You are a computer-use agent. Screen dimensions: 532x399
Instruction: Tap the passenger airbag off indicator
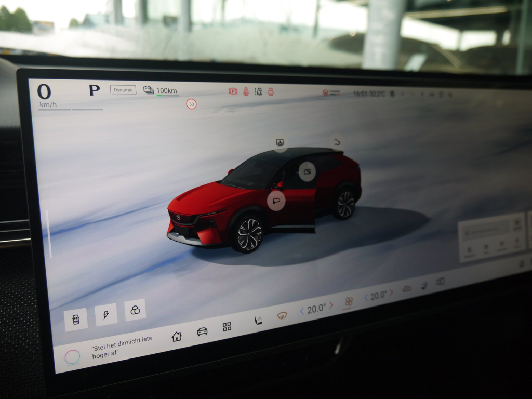tap(325, 92)
